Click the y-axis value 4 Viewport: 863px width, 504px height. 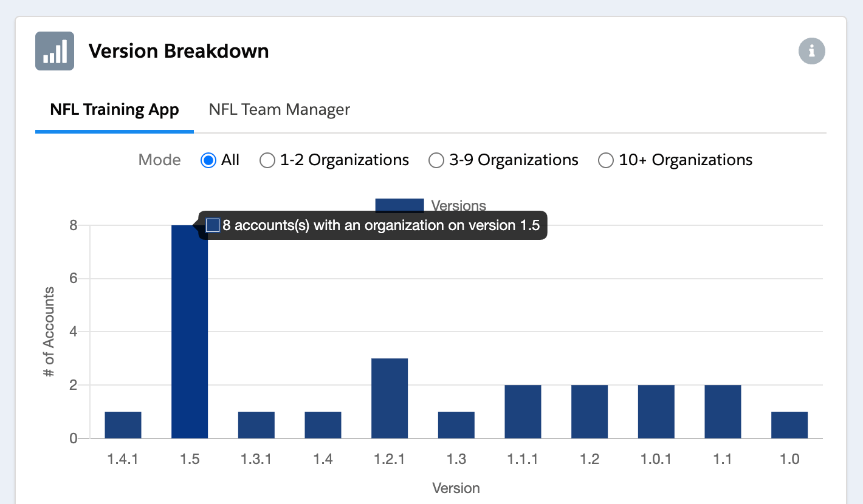(x=74, y=332)
